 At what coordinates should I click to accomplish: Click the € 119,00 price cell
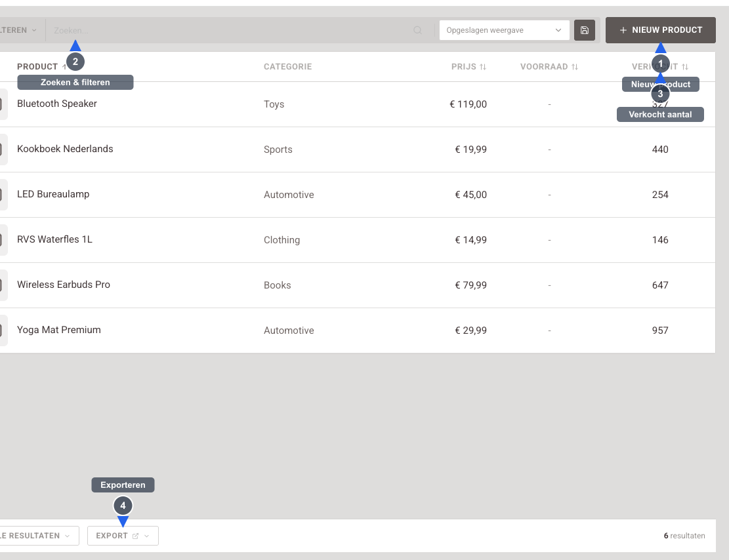[x=469, y=104]
